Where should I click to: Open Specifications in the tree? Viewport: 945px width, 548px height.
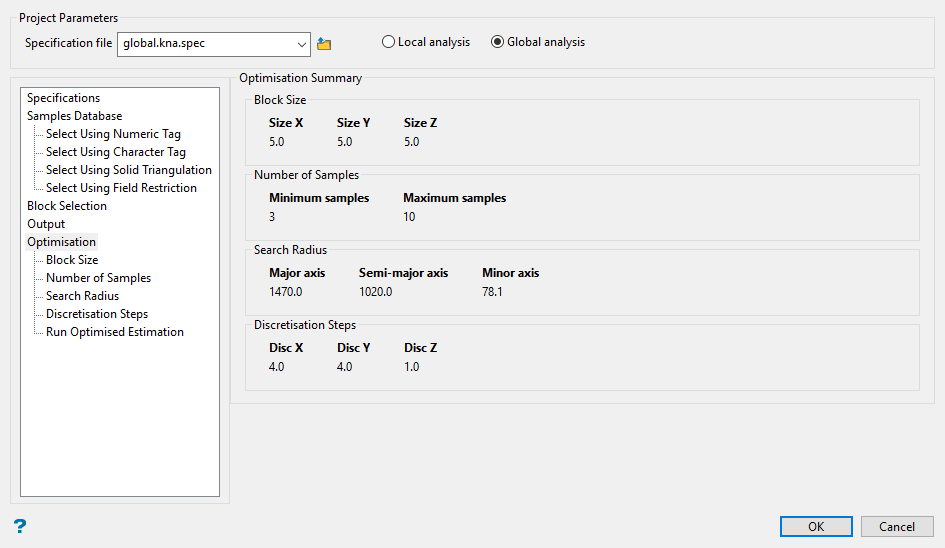coord(63,98)
